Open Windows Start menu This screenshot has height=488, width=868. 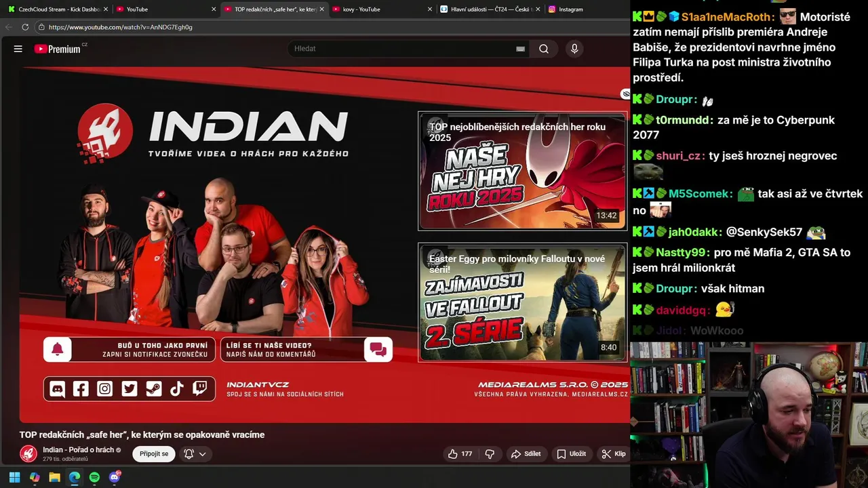coord(14,477)
